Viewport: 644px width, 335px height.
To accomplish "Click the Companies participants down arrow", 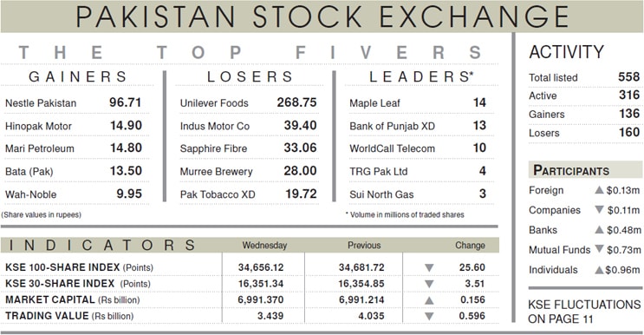I will click(599, 210).
